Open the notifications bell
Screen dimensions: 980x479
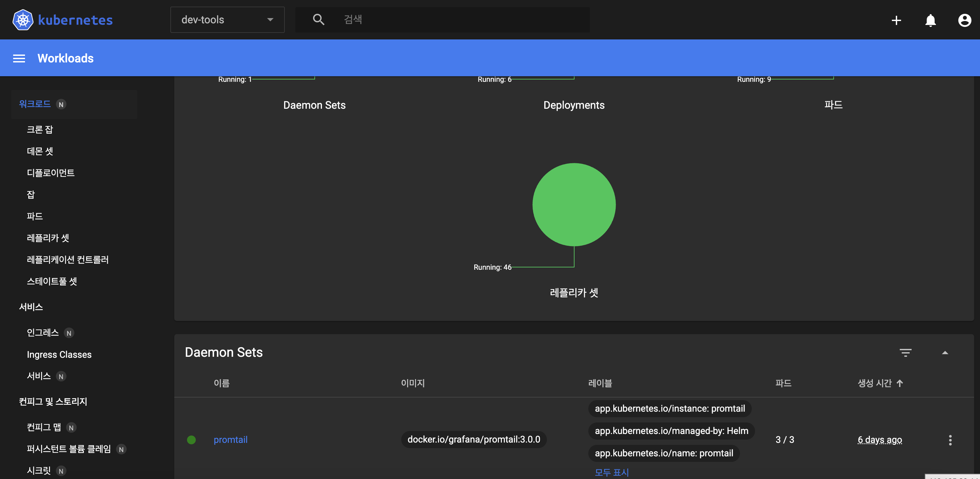[930, 20]
